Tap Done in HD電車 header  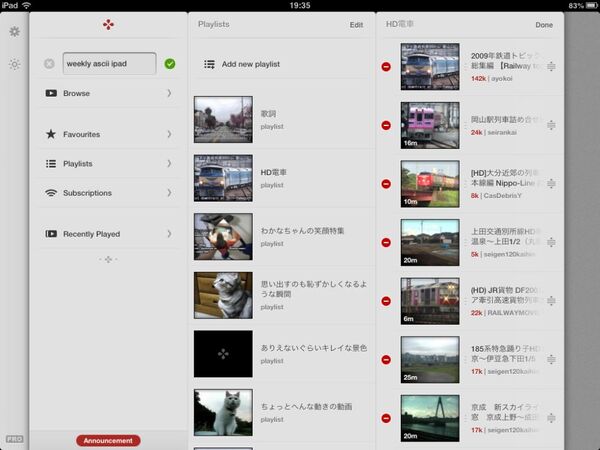point(543,25)
